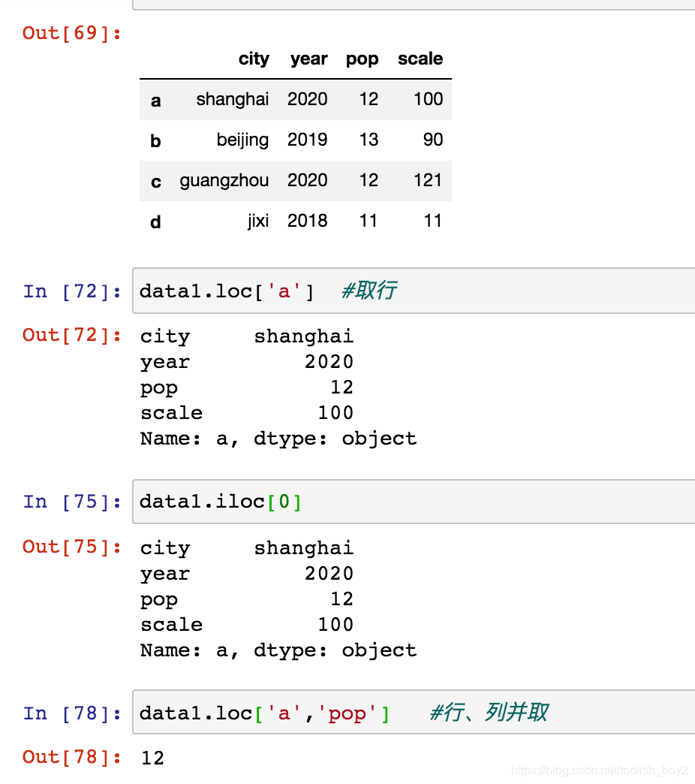This screenshot has width=695, height=784.
Task: Click the 'shanghai' table cell
Action: coord(233,99)
